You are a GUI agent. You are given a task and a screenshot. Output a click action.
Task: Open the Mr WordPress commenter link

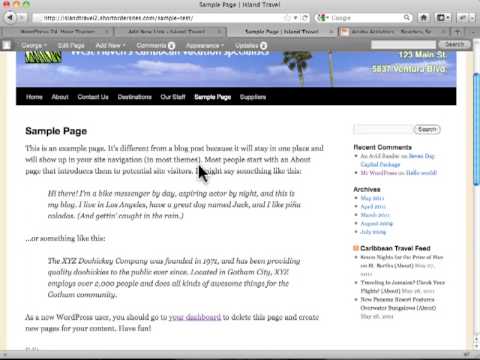(x=379, y=173)
